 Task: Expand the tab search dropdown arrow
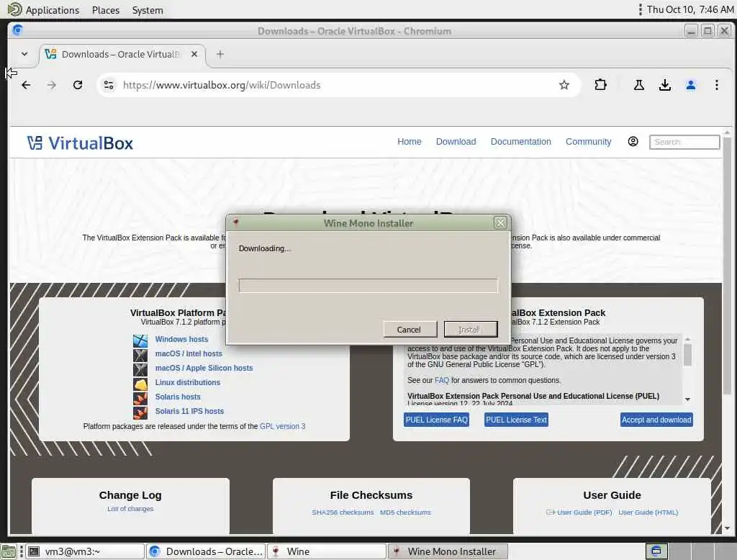[x=24, y=54]
